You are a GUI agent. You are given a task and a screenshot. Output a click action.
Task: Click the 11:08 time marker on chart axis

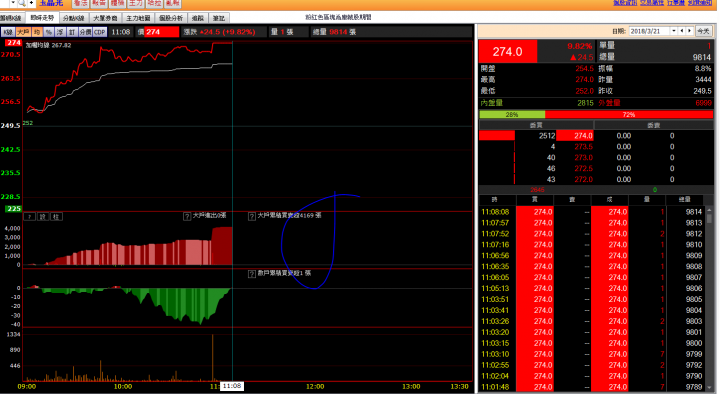click(x=232, y=386)
